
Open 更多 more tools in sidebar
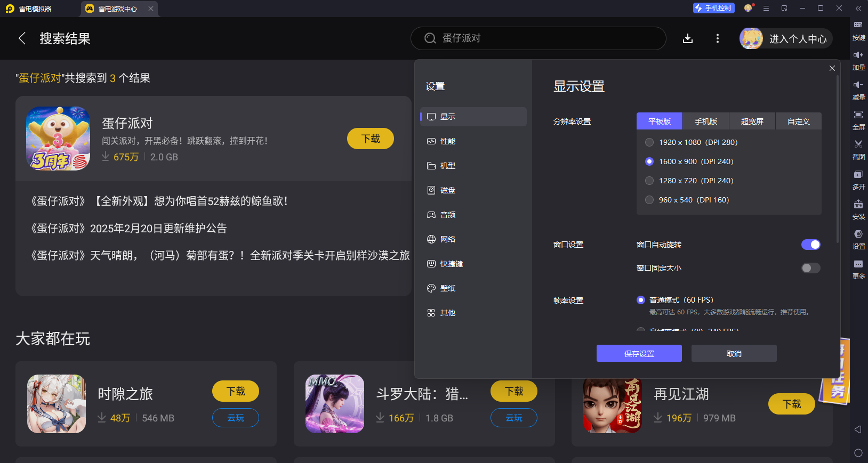[858, 270]
